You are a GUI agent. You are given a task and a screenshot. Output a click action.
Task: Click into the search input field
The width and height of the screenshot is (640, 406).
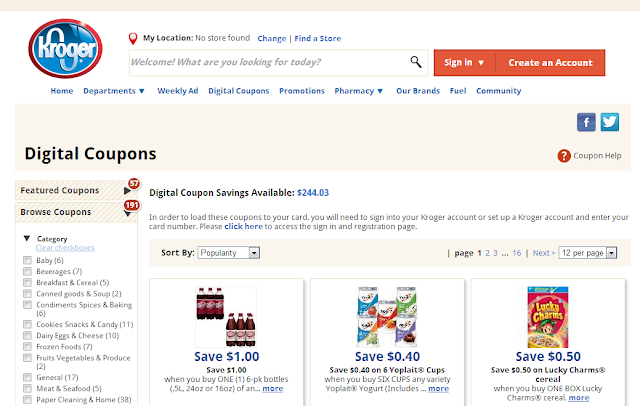click(269, 62)
